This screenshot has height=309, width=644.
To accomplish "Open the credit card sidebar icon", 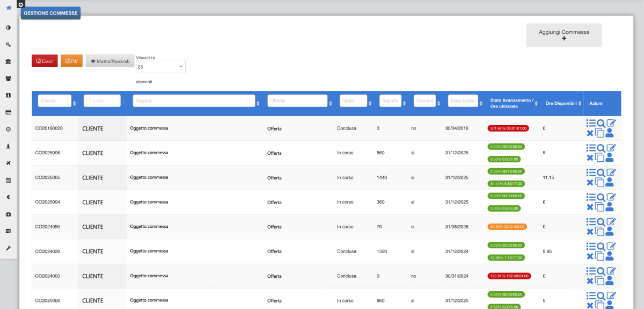I will coord(8,112).
